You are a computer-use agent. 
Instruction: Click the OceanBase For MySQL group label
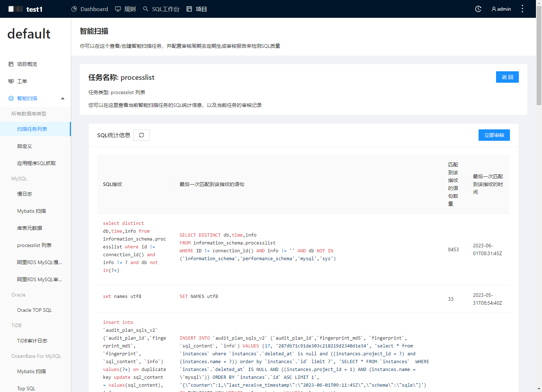[36, 356]
